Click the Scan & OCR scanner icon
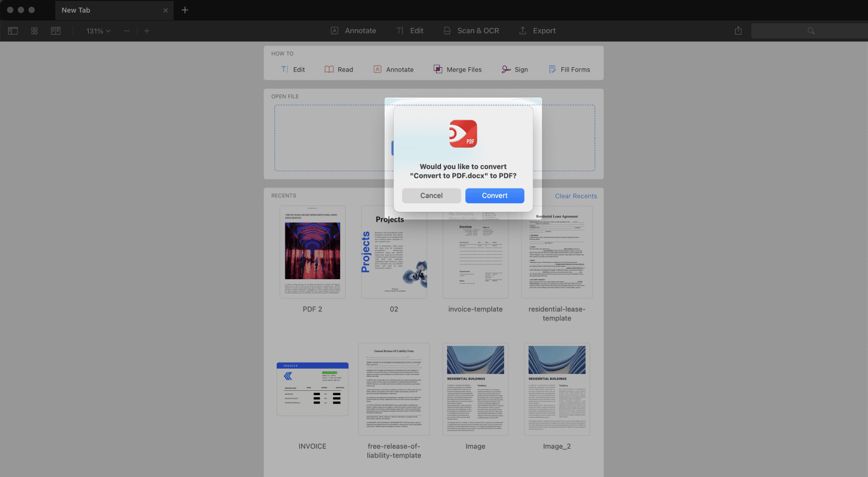The image size is (868, 477). 447,31
